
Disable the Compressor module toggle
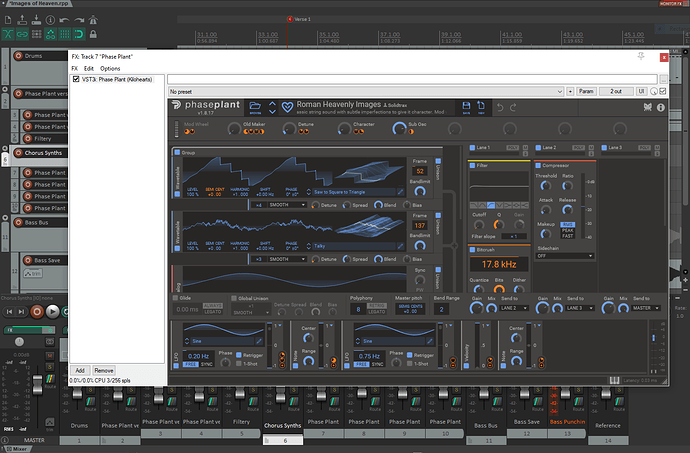click(538, 166)
